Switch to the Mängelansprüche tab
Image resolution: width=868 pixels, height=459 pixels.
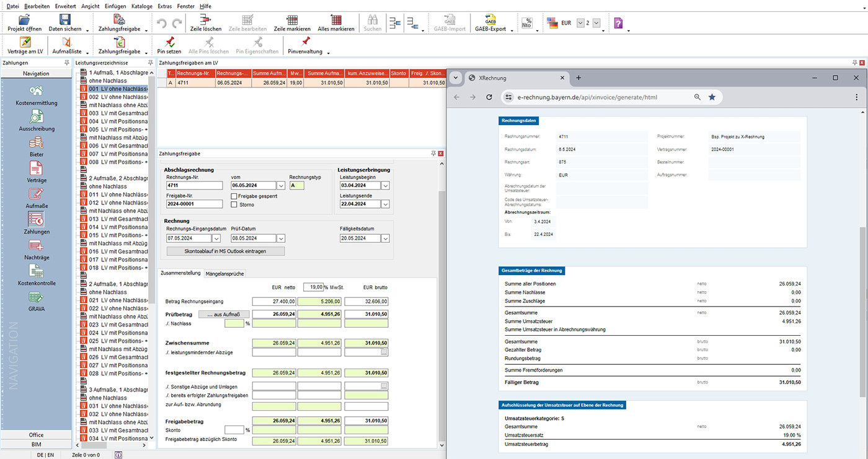click(x=224, y=273)
